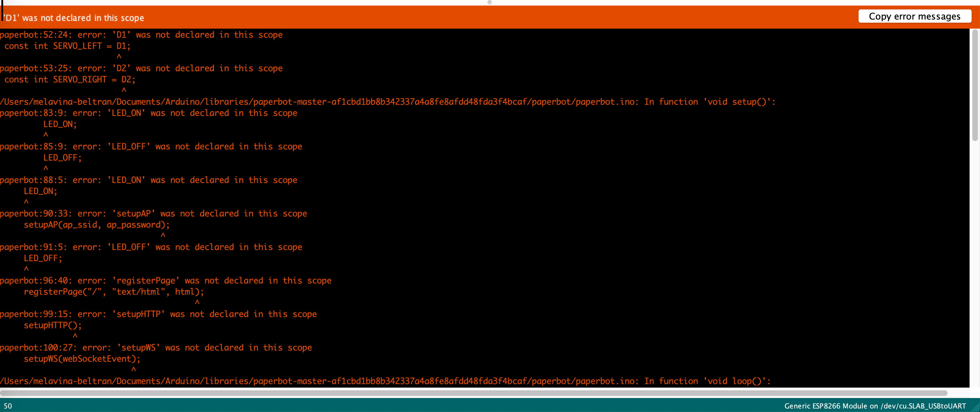This screenshot has width=980, height=412.
Task: Click the pane divider handle dot at top
Action: [490, 3]
